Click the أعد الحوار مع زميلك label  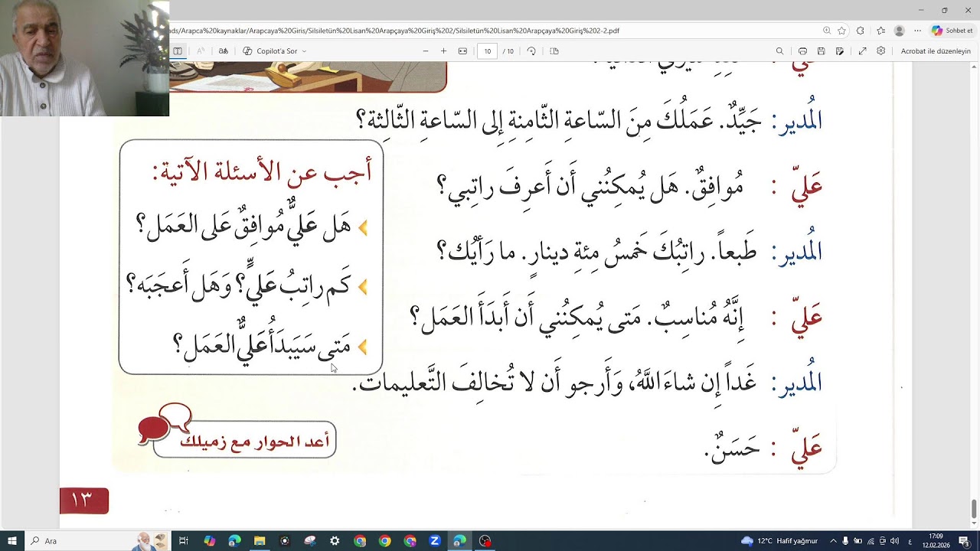pos(254,442)
